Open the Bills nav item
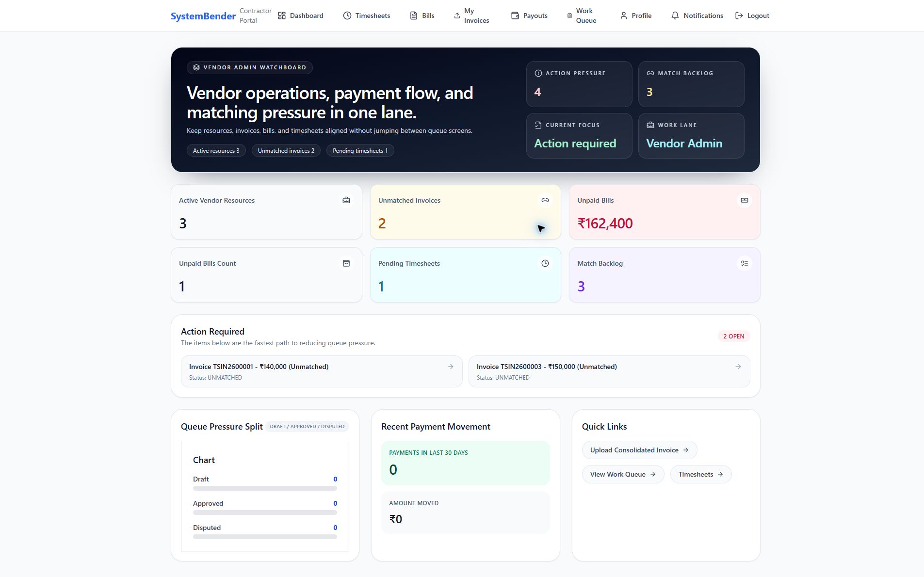Viewport: 924px width, 577px height. click(x=422, y=16)
